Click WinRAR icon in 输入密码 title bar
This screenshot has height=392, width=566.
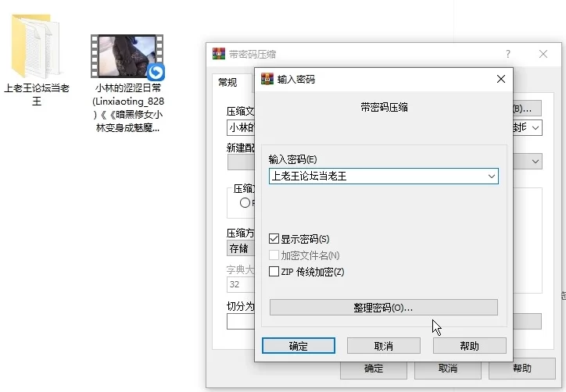click(x=267, y=79)
